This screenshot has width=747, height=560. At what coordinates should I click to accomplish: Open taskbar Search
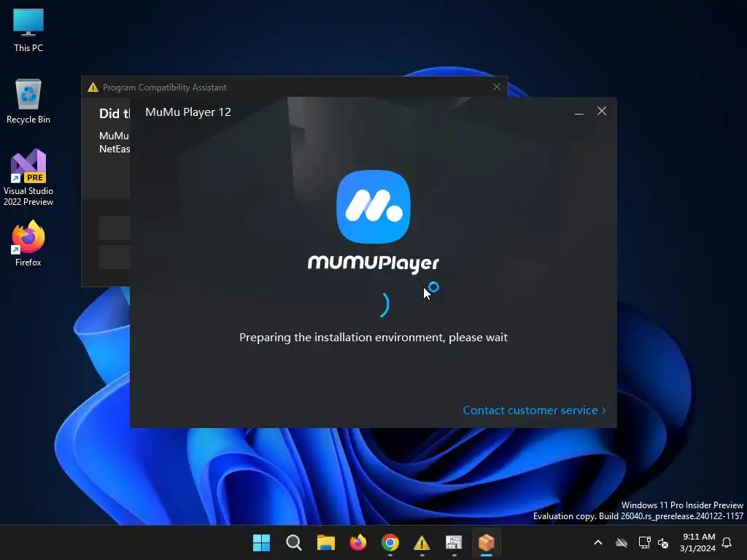tap(293, 542)
